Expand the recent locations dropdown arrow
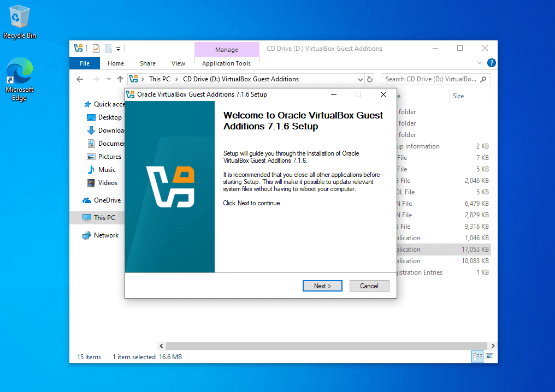The width and height of the screenshot is (555, 392). [109, 79]
